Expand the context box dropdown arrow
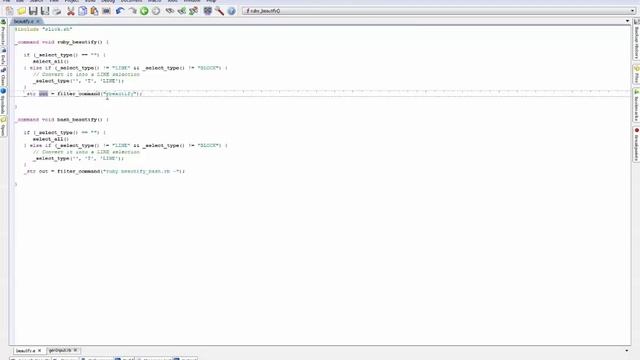 (633, 11)
